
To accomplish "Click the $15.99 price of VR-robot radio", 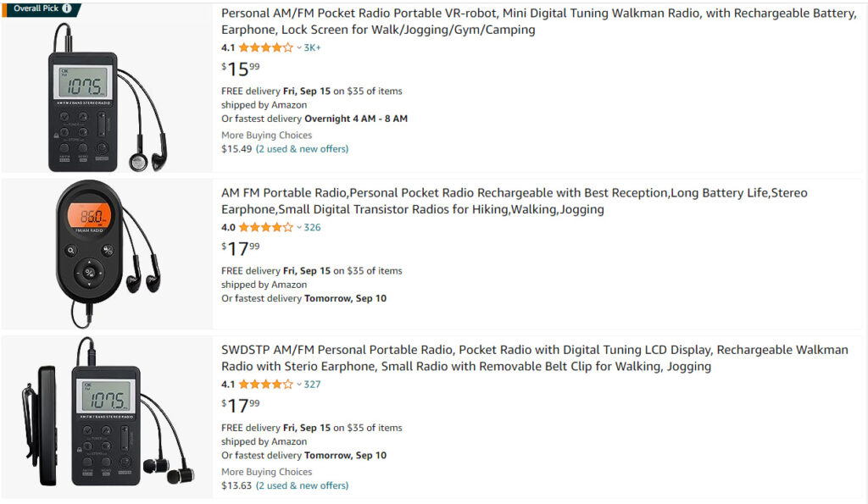I will (x=241, y=69).
